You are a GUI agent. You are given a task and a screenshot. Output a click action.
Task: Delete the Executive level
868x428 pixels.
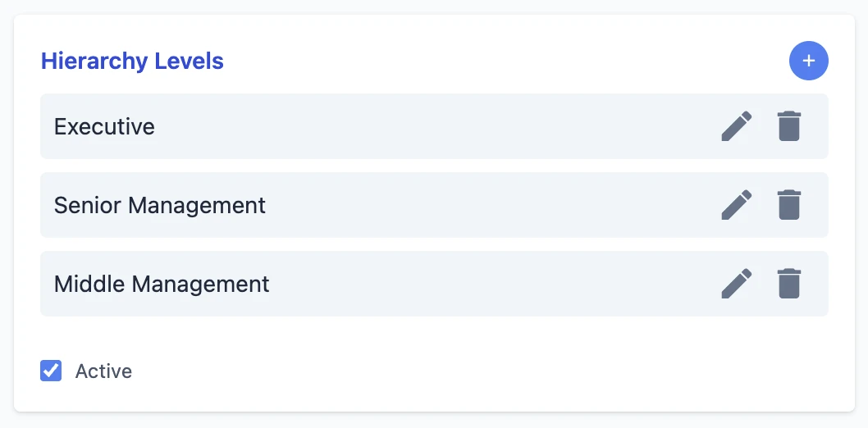[789, 126]
